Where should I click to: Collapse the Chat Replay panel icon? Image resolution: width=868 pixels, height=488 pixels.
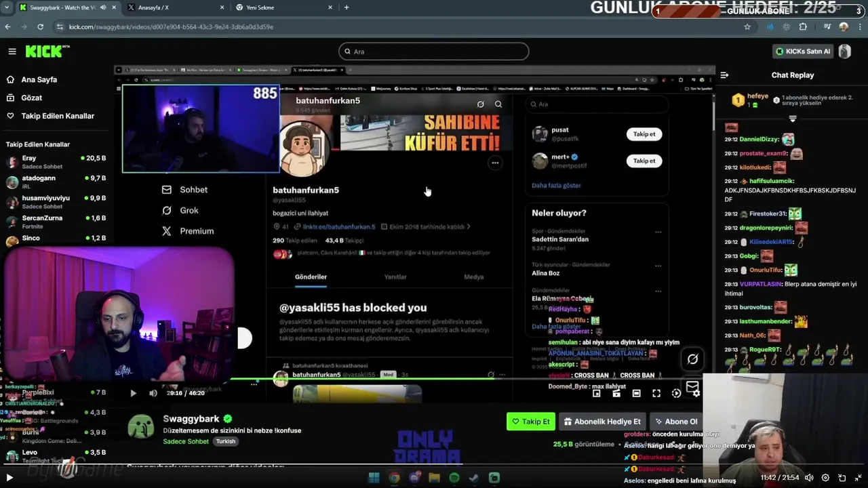(x=724, y=75)
